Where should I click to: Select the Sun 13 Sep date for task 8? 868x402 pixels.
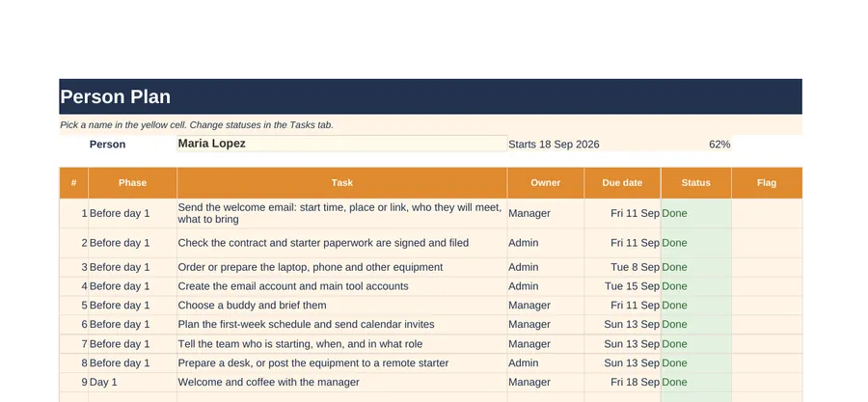click(622, 363)
